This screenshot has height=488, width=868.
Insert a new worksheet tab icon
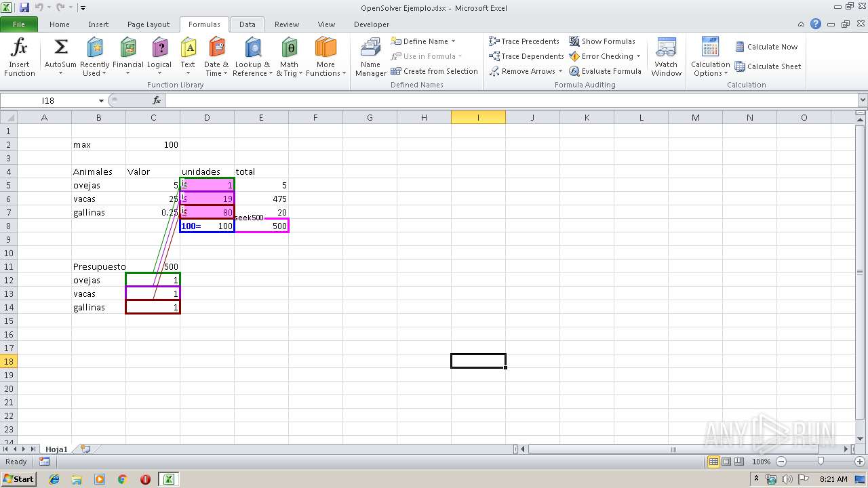click(85, 449)
